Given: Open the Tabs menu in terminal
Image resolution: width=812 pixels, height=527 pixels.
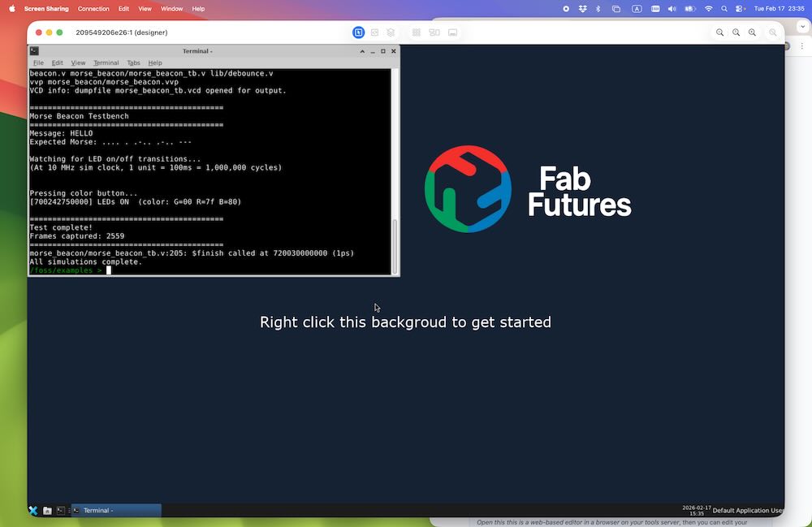Looking at the screenshot, I should point(133,63).
